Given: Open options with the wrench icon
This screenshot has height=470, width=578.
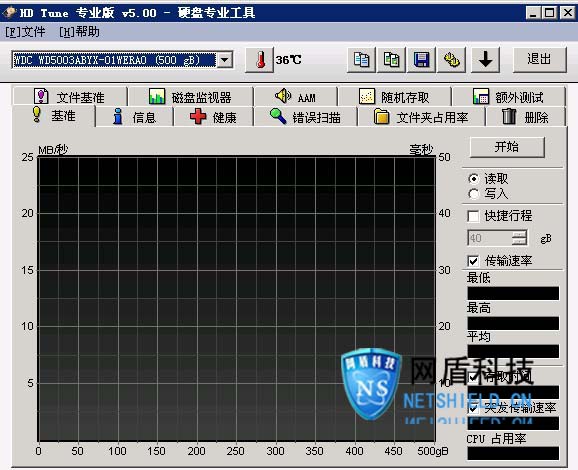Looking at the screenshot, I should (x=452, y=60).
